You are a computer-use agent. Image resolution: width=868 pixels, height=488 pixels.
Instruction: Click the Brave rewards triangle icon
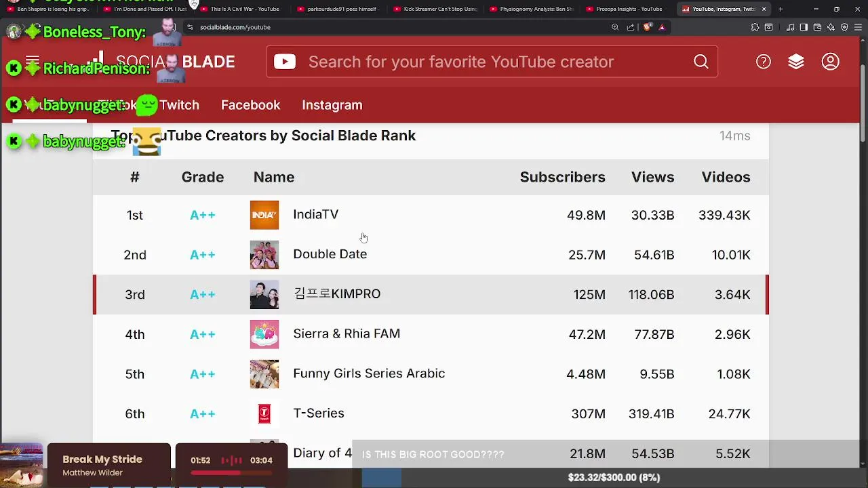tap(662, 27)
